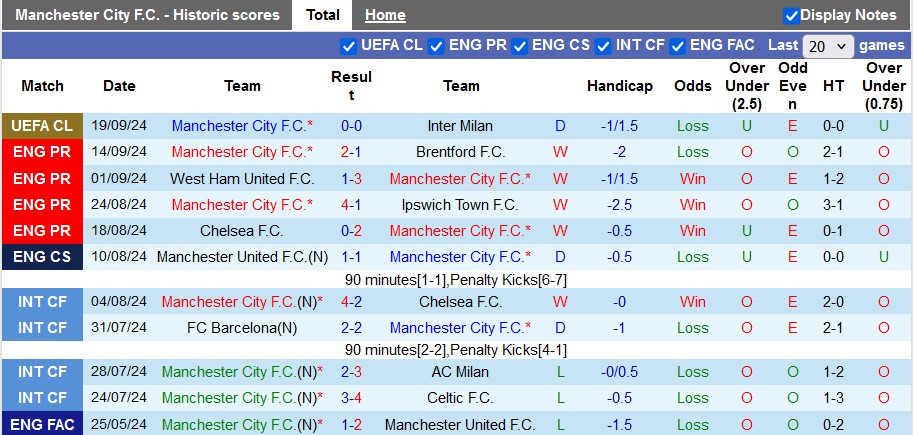Screen dimensions: 913x435
Task: Open the Inter Milan team link
Action: pyautogui.click(x=460, y=126)
